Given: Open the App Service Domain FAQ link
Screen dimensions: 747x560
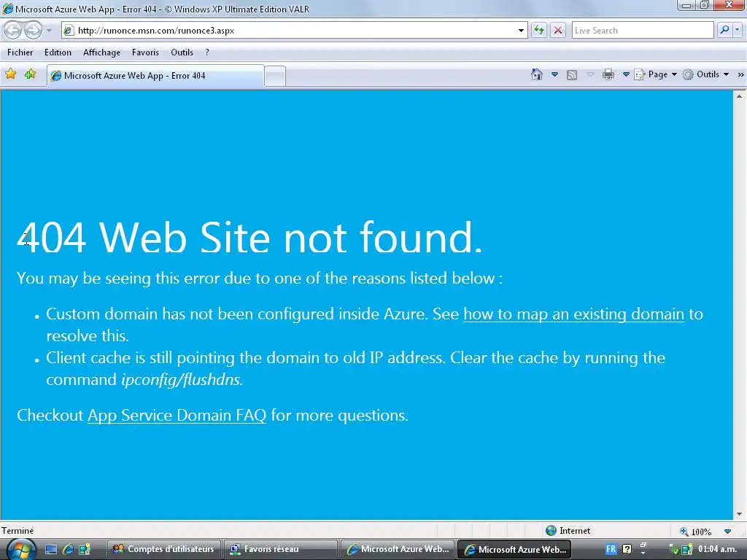Looking at the screenshot, I should (177, 415).
